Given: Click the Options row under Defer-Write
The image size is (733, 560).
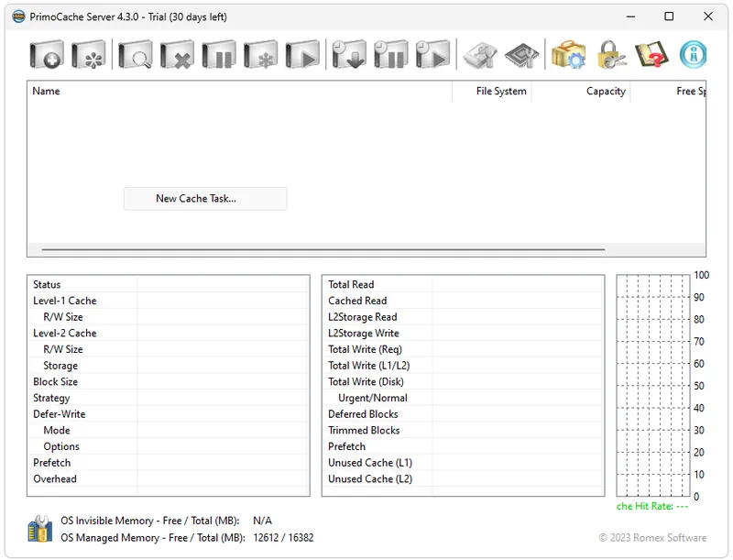Looking at the screenshot, I should (169, 447).
